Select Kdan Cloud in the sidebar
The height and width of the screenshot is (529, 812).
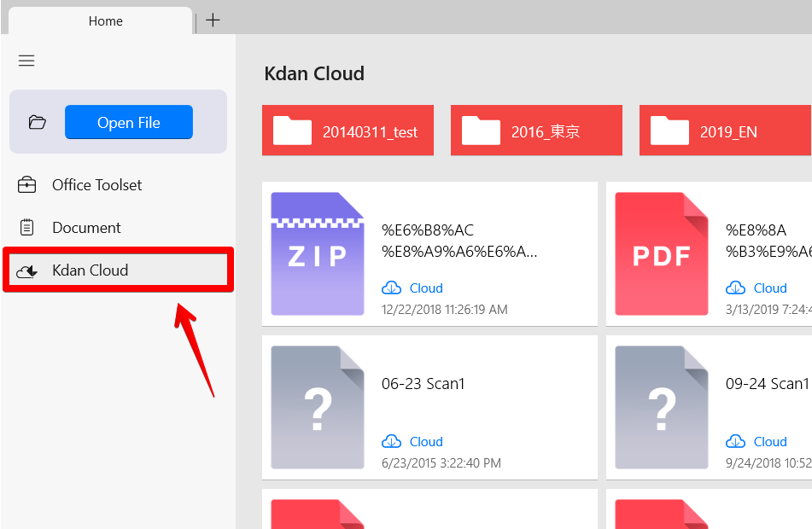click(118, 270)
